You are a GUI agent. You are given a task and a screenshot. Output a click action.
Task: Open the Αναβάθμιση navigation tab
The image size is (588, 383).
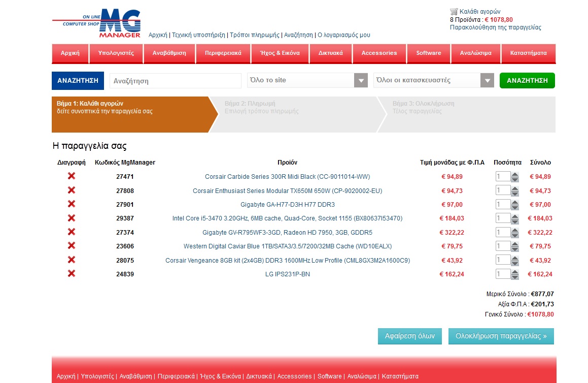(169, 53)
